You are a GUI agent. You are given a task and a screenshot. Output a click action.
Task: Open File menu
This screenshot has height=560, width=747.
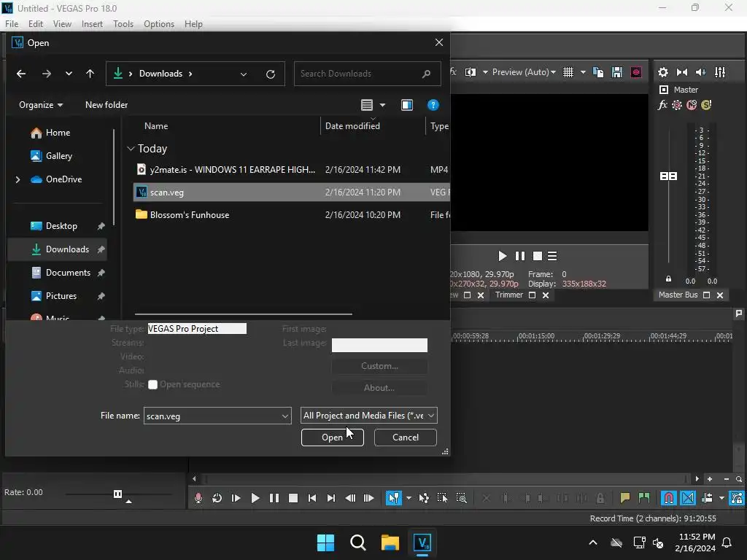(12, 24)
